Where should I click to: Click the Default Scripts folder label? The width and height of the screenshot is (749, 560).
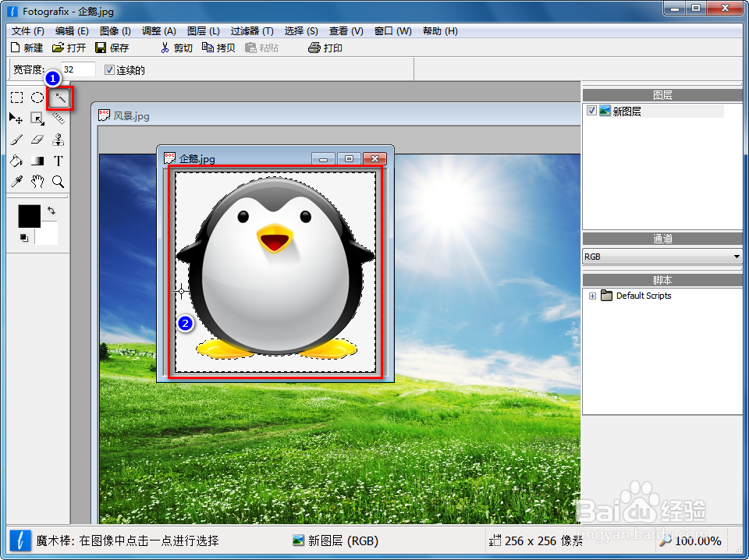tap(644, 296)
